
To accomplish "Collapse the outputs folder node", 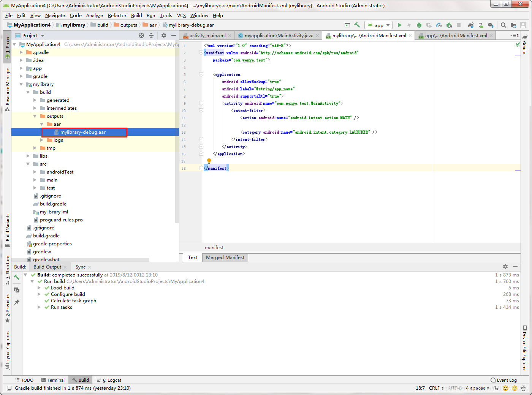I will click(35, 116).
